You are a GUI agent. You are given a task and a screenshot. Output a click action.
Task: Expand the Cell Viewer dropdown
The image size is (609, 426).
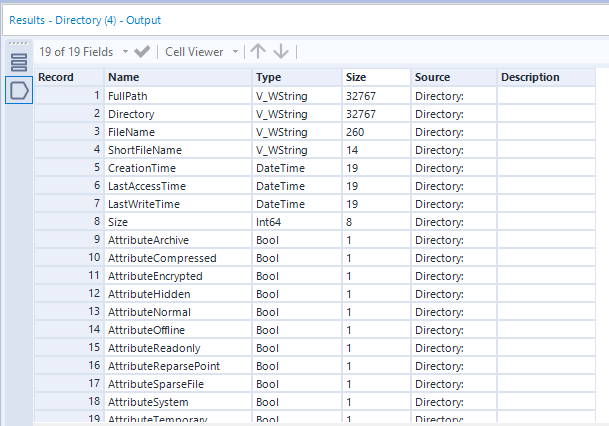[x=202, y=51]
